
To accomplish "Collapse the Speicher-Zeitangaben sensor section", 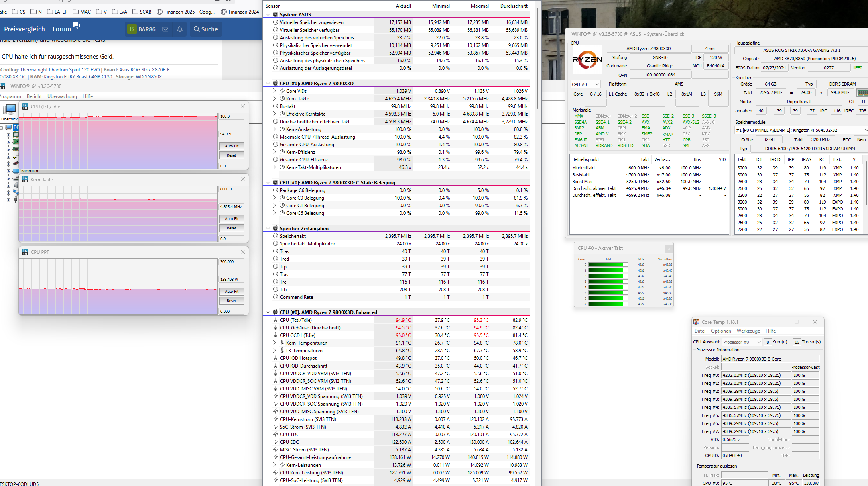I will [x=268, y=229].
